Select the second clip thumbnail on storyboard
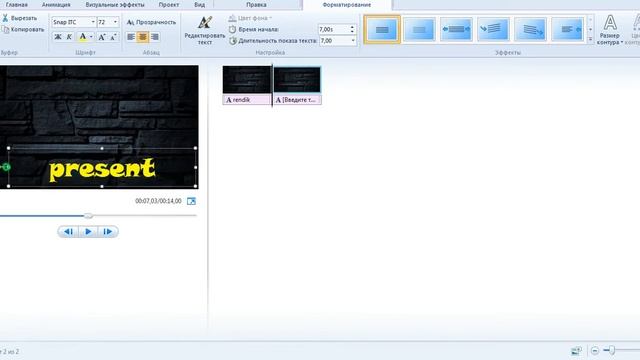640x360 pixels. pyautogui.click(x=297, y=80)
